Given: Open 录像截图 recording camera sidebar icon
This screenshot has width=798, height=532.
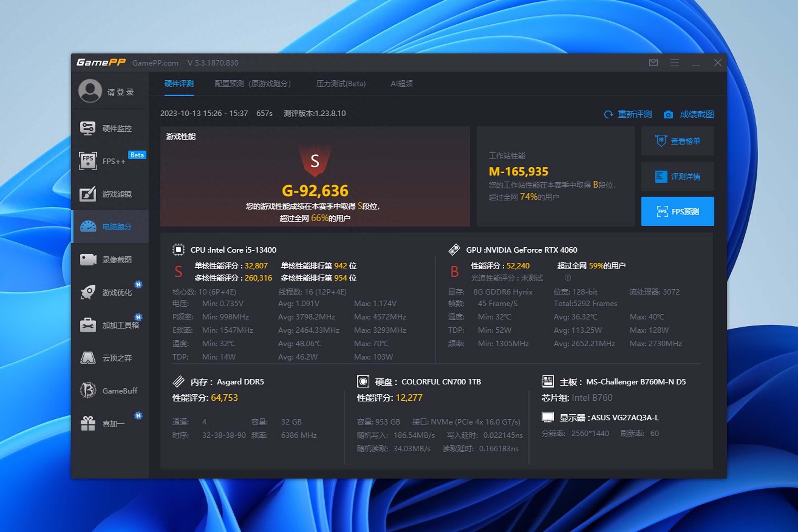Looking at the screenshot, I should 88,260.
